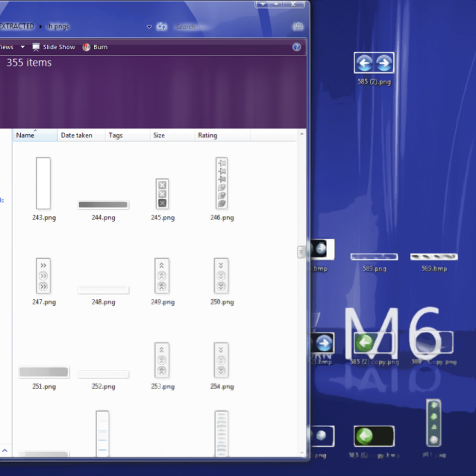Click the Burn disc icon
Screen dimensions: 476x476
click(87, 47)
